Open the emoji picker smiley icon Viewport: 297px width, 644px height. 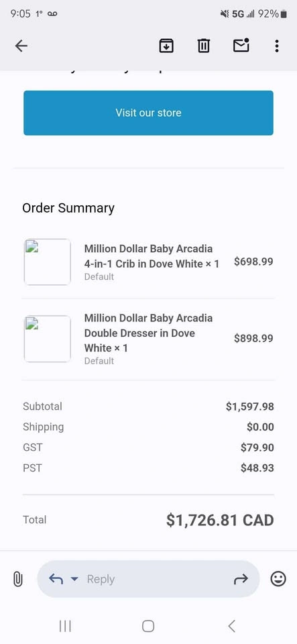point(278,579)
